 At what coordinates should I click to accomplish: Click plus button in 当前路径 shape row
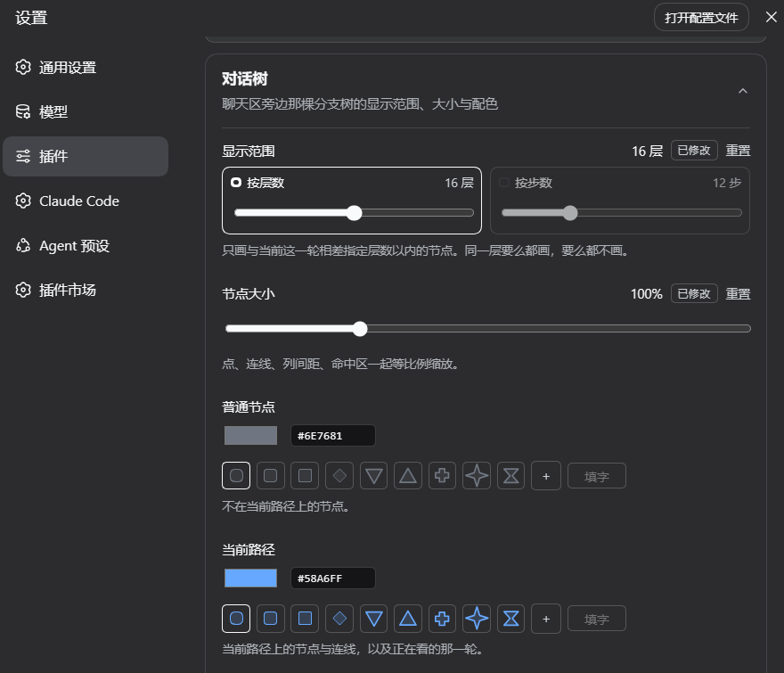[546, 619]
